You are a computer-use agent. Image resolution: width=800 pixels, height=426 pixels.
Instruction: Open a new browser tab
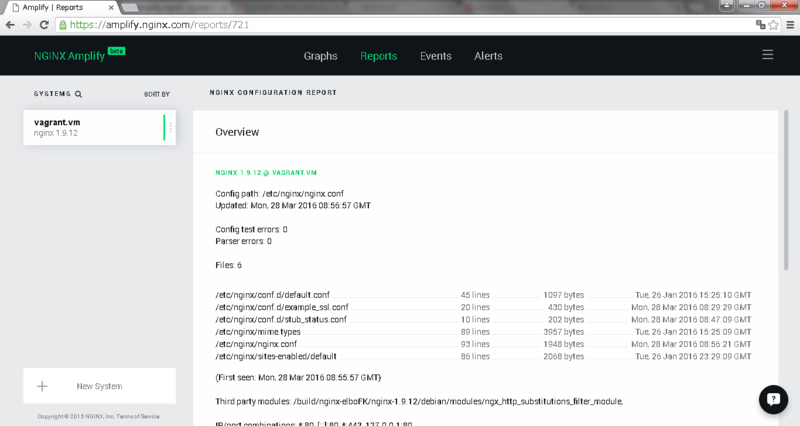coord(130,8)
